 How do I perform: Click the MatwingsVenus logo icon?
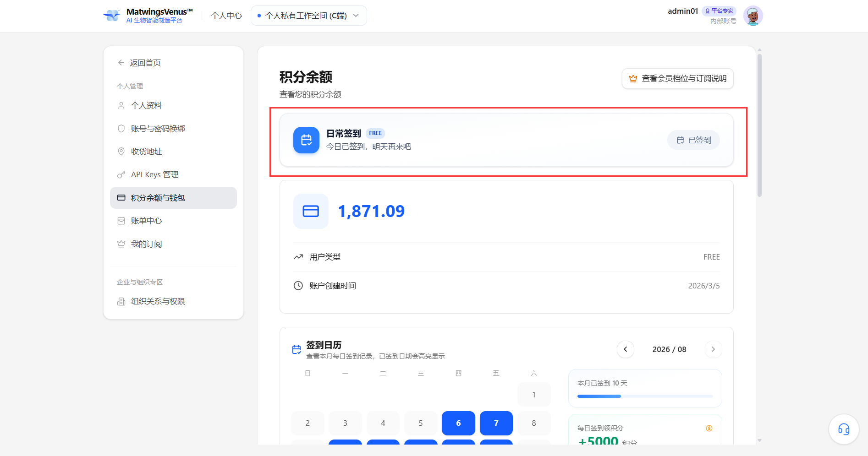pyautogui.click(x=111, y=16)
